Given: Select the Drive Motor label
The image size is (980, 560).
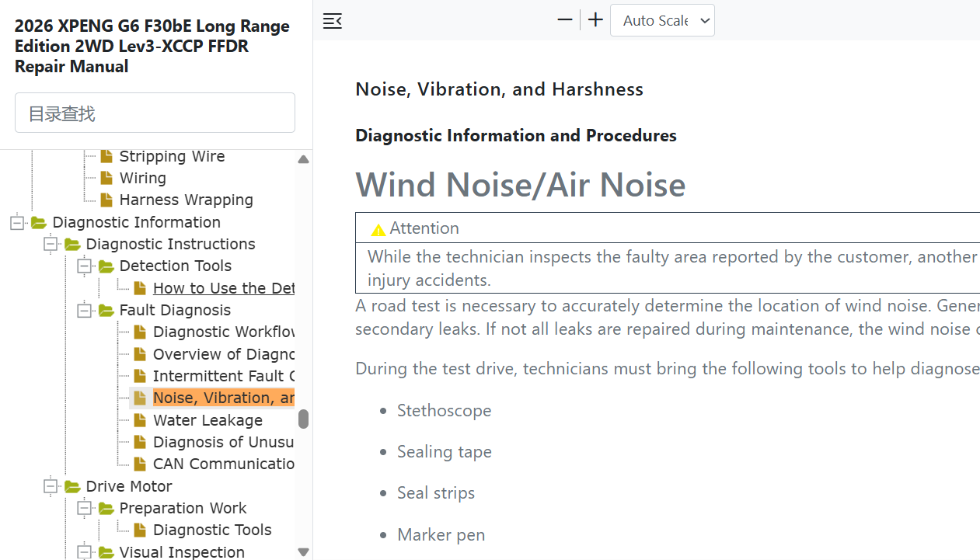Looking at the screenshot, I should point(128,486).
